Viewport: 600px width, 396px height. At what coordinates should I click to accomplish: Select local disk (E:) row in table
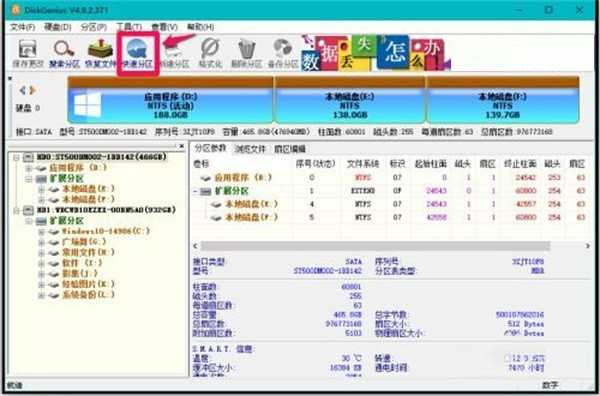click(x=390, y=204)
